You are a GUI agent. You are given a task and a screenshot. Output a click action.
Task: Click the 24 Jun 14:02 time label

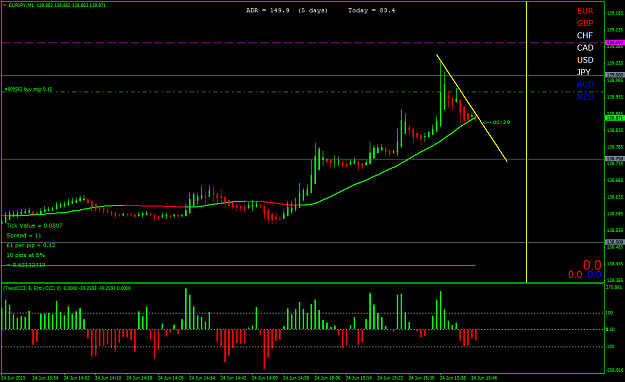(x=77, y=378)
